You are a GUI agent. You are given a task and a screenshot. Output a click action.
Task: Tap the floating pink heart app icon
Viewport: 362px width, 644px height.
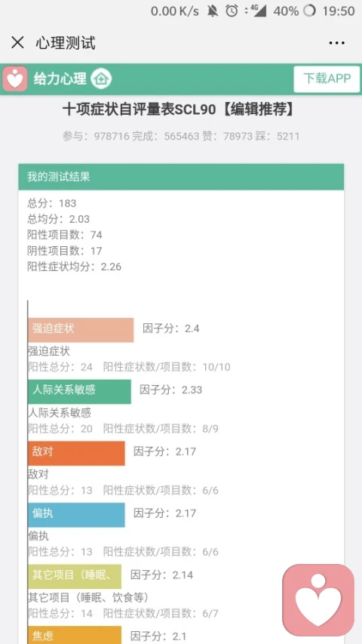318,599
